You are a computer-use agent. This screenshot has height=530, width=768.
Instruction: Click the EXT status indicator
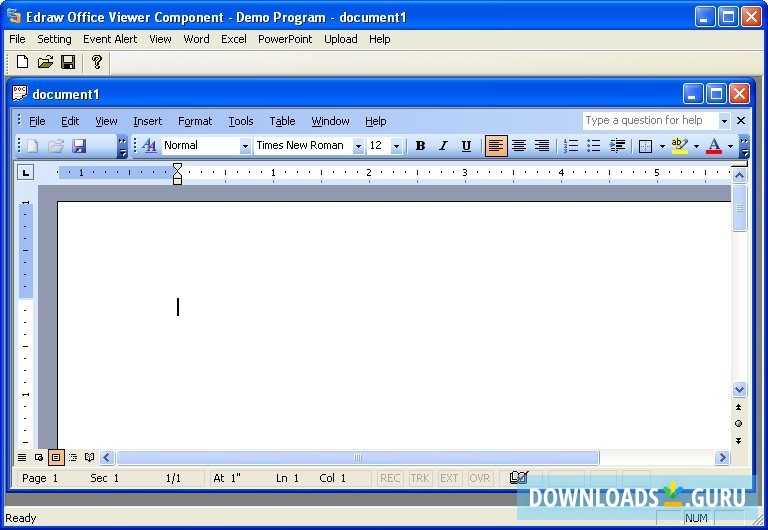pyautogui.click(x=449, y=478)
